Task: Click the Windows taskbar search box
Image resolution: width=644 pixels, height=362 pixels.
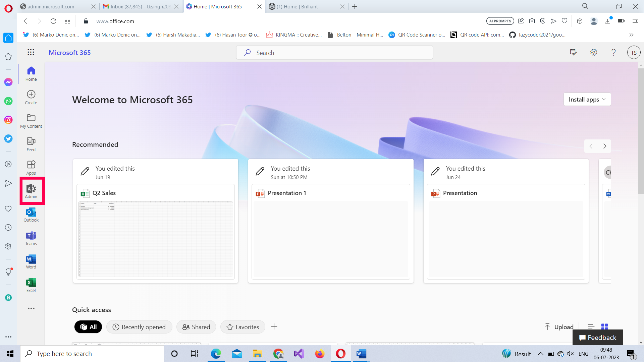Action: pyautogui.click(x=92, y=354)
